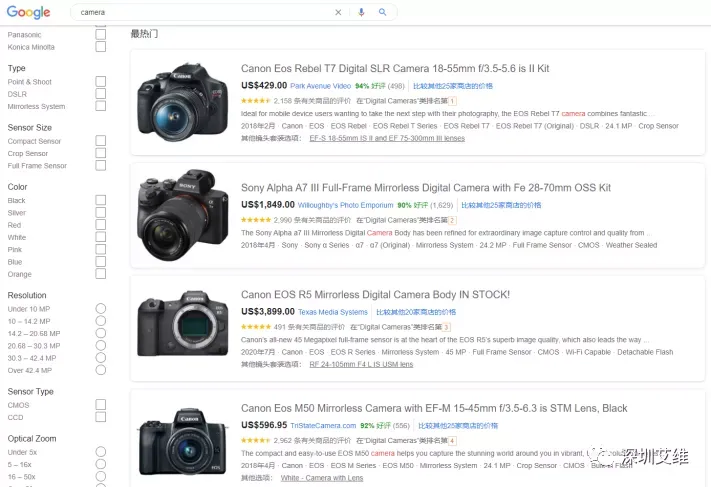This screenshot has width=711, height=487.
Task: Open the Canon EOS R5 Mirrorless listing title
Action: pyautogui.click(x=375, y=295)
